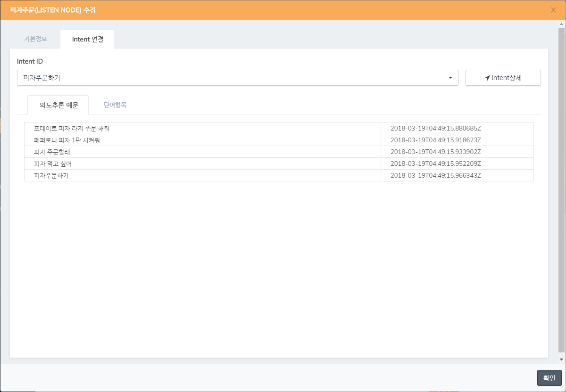Screen dimensions: 566x392
Task: Click the scrollbar up arrow
Action: tap(561, 23)
